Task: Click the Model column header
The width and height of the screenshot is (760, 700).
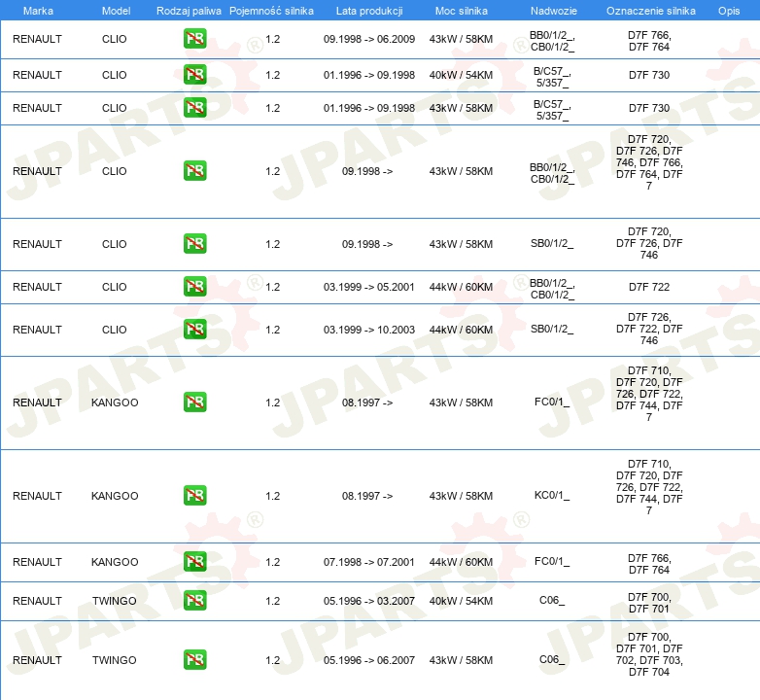Action: coord(115,10)
